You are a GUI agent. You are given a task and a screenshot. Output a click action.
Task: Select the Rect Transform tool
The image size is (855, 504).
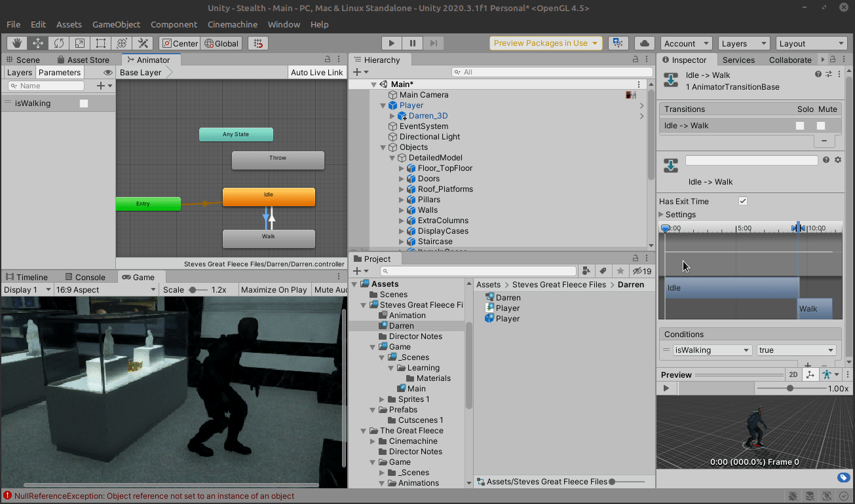(x=101, y=43)
